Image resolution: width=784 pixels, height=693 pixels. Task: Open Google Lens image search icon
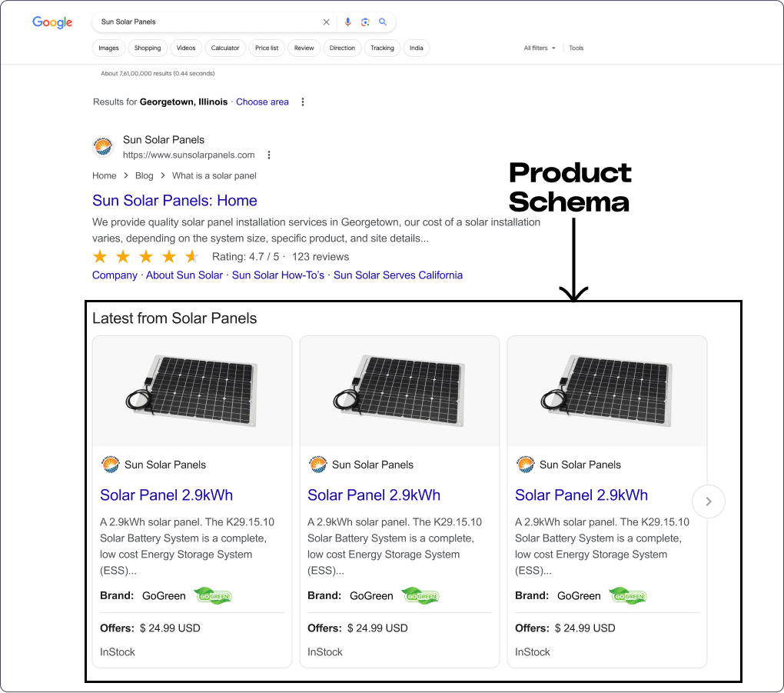[364, 22]
